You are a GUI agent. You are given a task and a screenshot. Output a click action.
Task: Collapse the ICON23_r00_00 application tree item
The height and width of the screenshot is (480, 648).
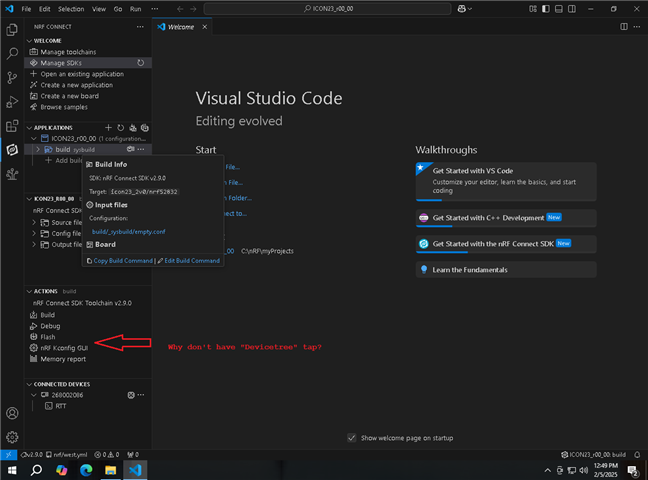tap(34, 139)
